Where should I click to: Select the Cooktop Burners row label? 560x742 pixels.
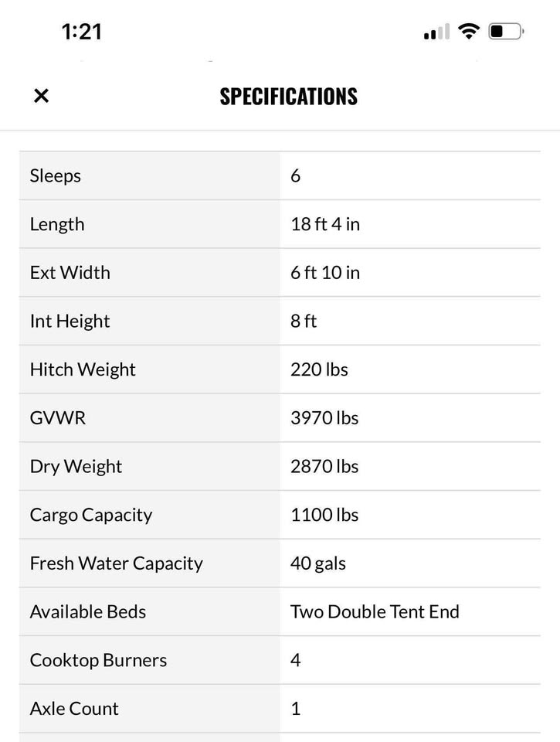pos(98,661)
